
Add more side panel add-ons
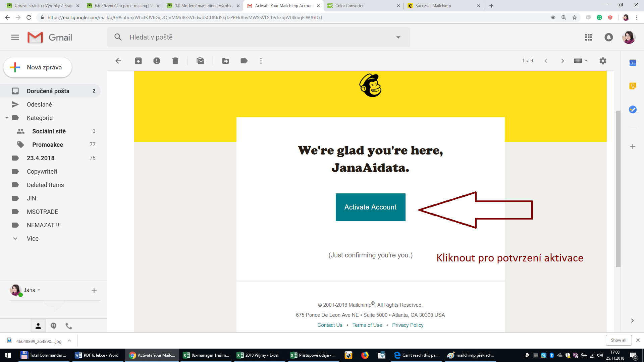click(x=633, y=146)
